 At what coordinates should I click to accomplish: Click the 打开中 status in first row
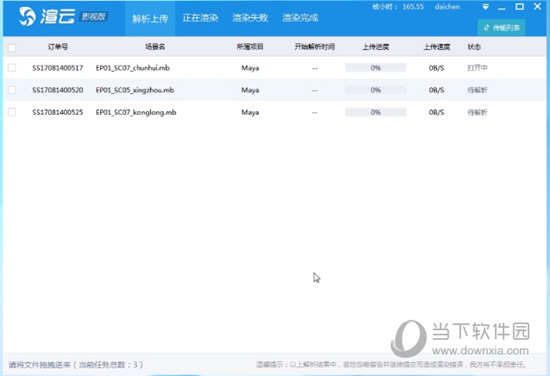[x=477, y=68]
